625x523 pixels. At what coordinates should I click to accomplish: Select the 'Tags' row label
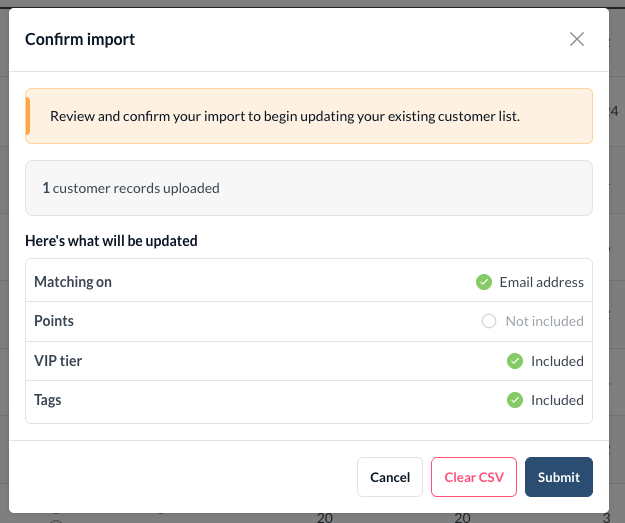coord(48,400)
